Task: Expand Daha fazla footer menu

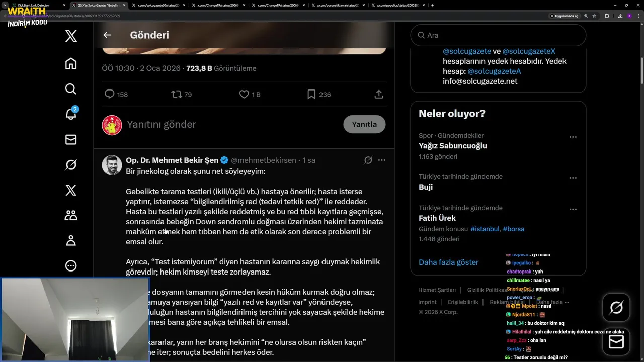Action: point(552,302)
